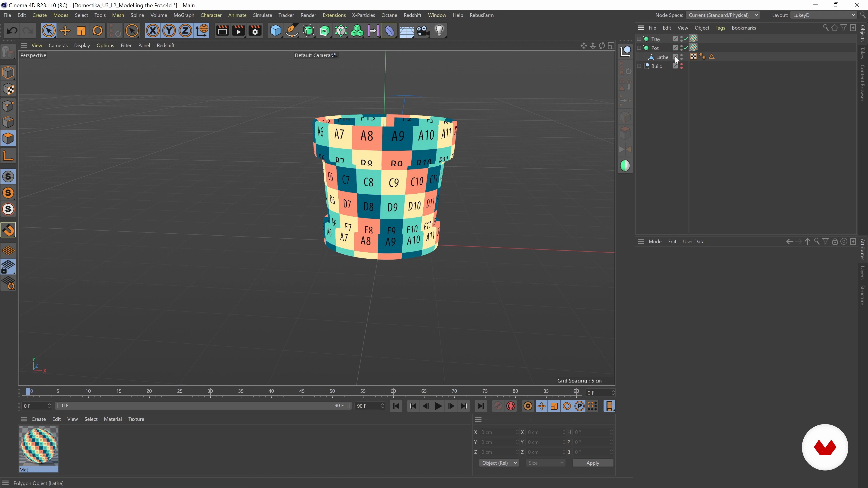Go to end of animation
Image resolution: width=868 pixels, height=488 pixels.
(x=481, y=406)
